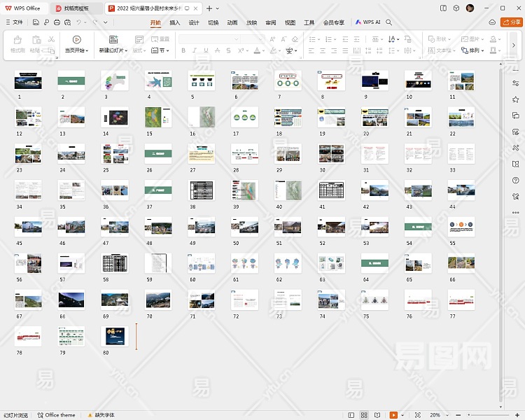Click the three-dot more icon in sidebar
The image size is (525, 420).
coord(515,212)
